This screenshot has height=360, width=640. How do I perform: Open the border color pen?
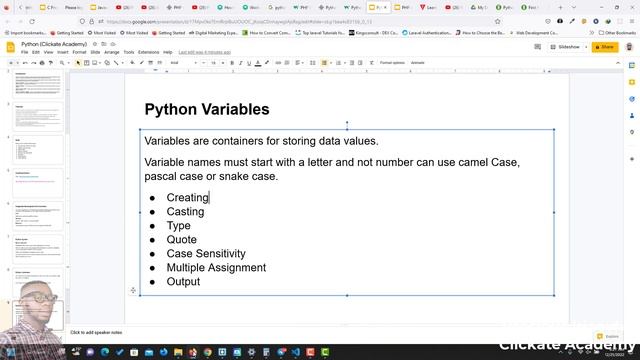[142, 63]
